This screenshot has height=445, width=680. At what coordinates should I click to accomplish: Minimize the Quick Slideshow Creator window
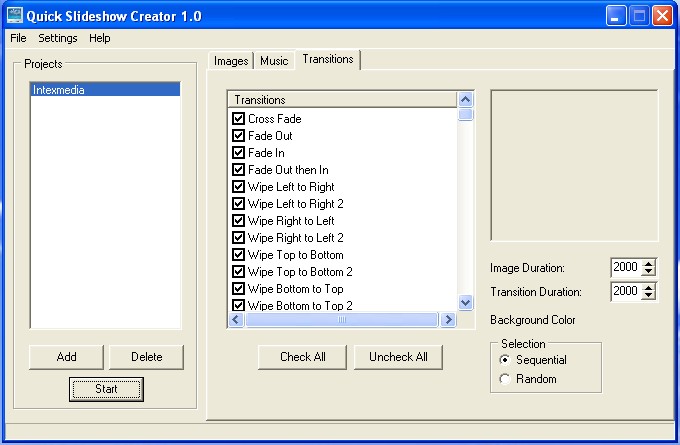[x=615, y=16]
